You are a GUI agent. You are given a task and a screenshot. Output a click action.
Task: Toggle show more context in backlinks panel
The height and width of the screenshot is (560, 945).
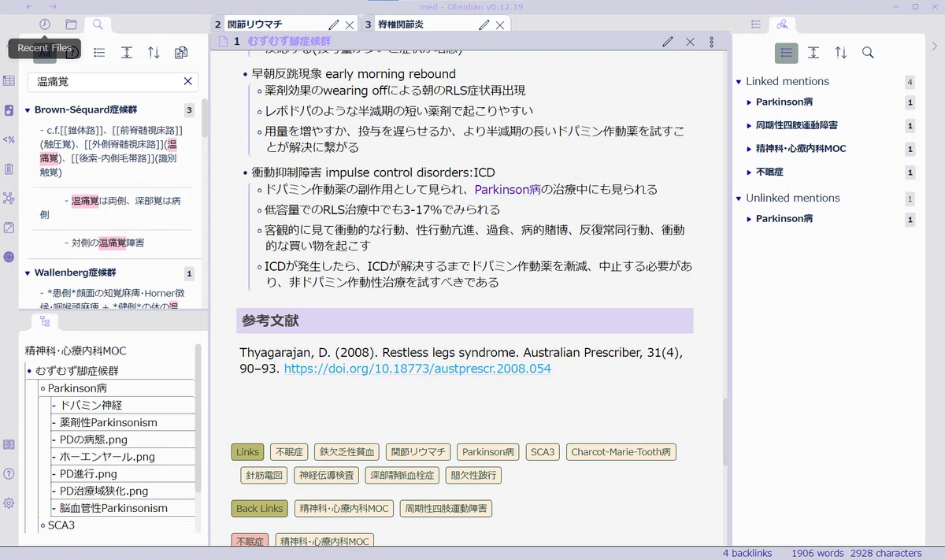tap(813, 53)
